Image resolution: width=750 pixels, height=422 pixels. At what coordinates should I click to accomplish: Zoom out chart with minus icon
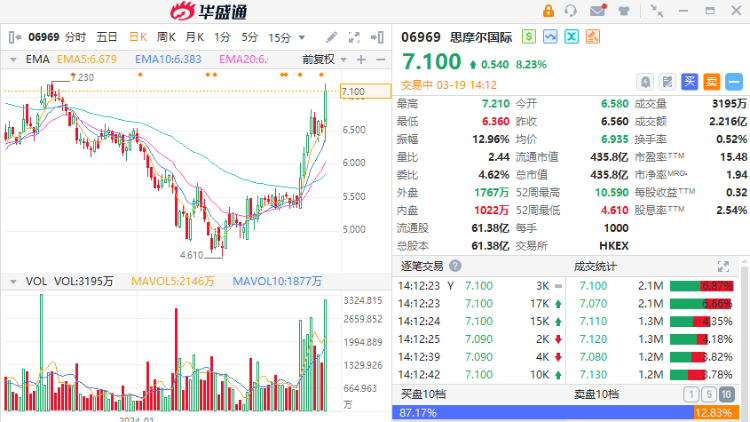coord(381,60)
